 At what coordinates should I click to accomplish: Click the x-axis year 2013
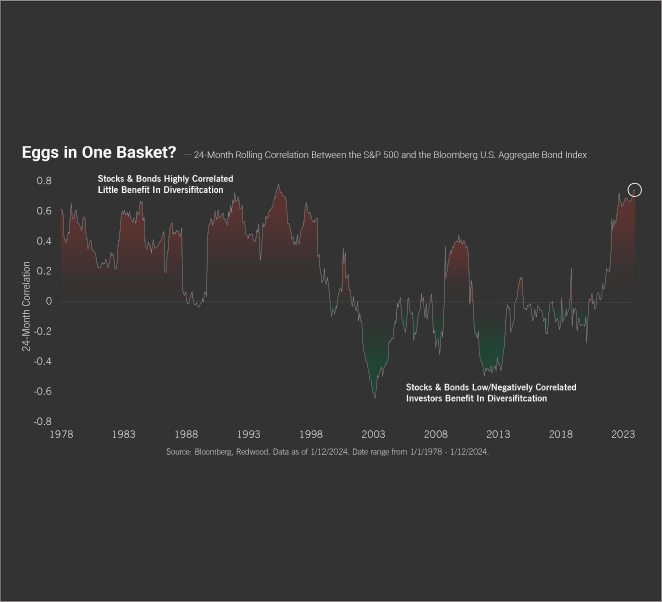click(x=498, y=434)
